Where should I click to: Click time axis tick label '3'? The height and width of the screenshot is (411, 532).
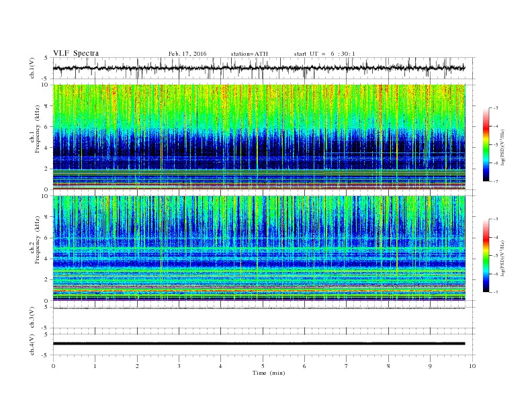[179, 366]
